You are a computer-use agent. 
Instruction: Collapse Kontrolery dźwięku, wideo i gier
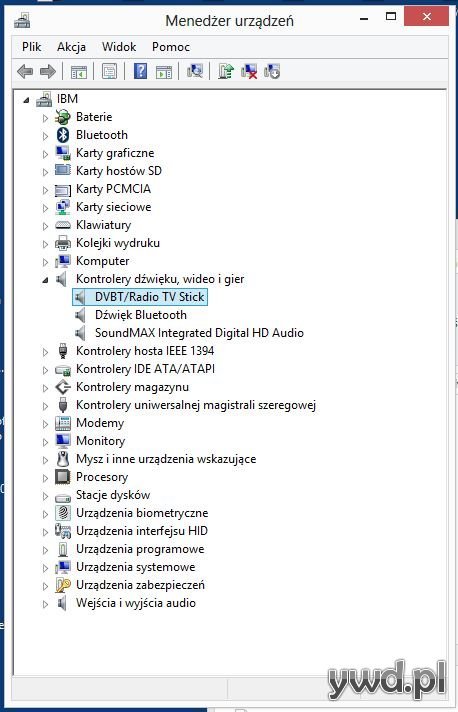point(45,280)
